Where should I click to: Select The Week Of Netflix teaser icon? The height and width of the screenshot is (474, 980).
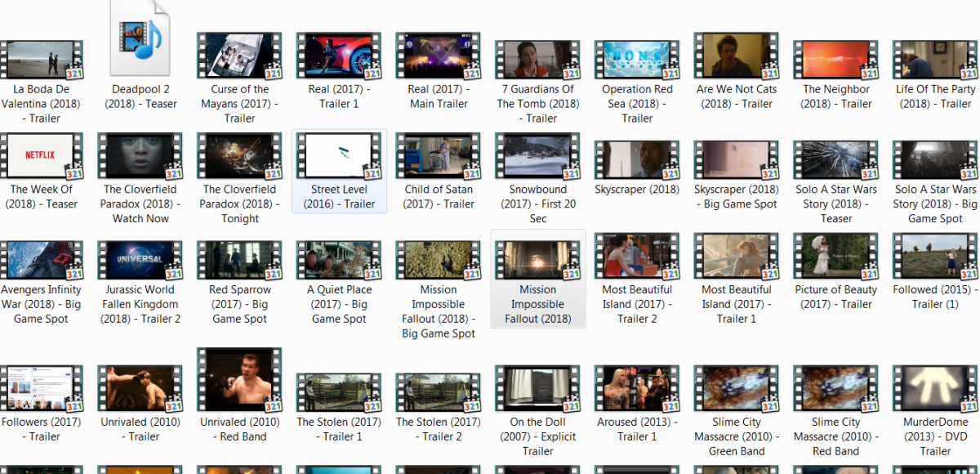click(x=41, y=156)
